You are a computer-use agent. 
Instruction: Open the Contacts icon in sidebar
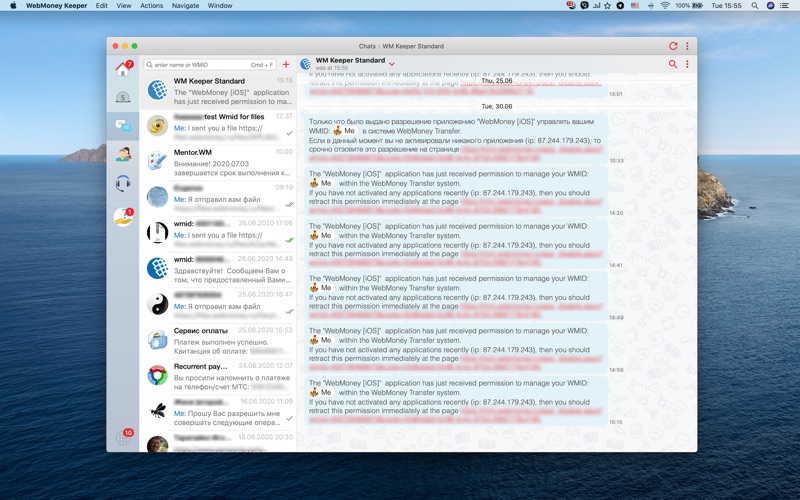[x=123, y=154]
